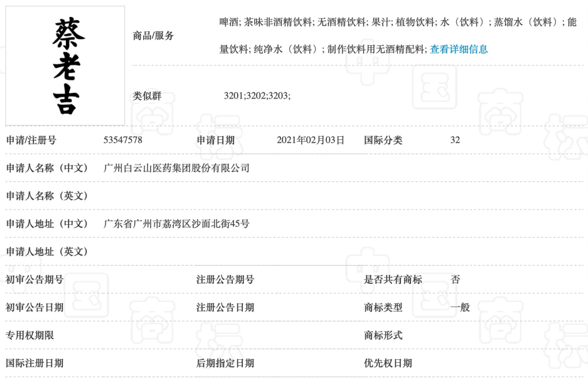
Task: Click the 注册公告日期 label
Action: [225, 308]
